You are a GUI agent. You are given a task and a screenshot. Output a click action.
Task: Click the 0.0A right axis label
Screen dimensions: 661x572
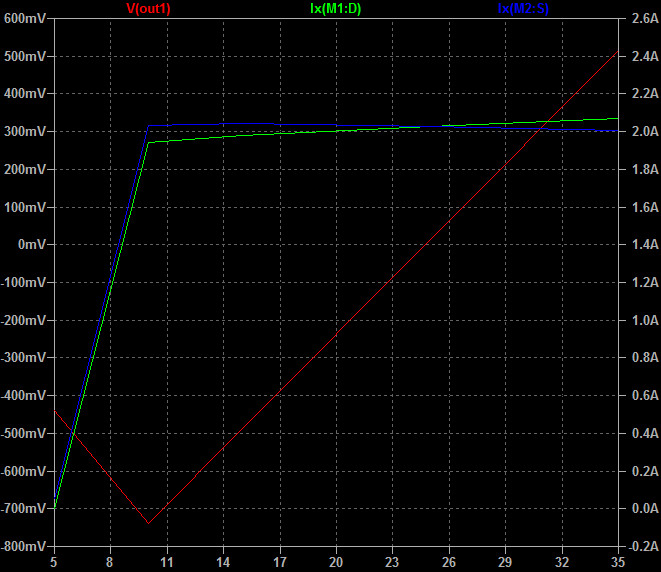[x=645, y=508]
